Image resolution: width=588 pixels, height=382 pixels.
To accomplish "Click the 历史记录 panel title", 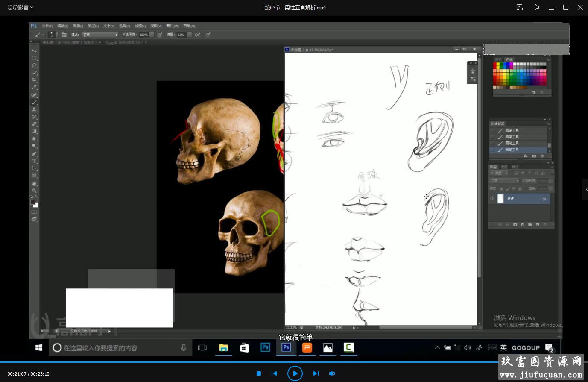I will tap(498, 123).
